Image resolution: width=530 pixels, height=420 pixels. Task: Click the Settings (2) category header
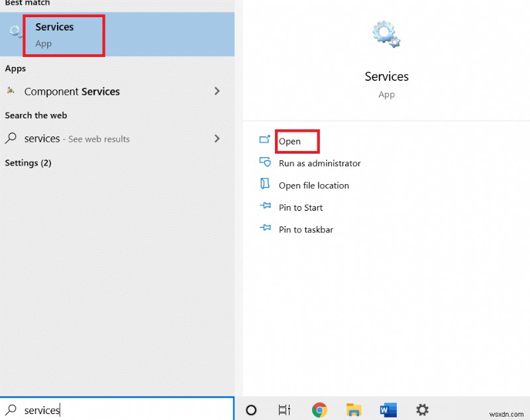click(28, 162)
